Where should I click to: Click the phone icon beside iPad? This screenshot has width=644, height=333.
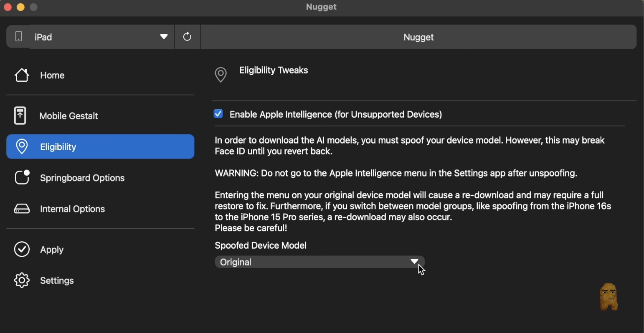click(18, 37)
